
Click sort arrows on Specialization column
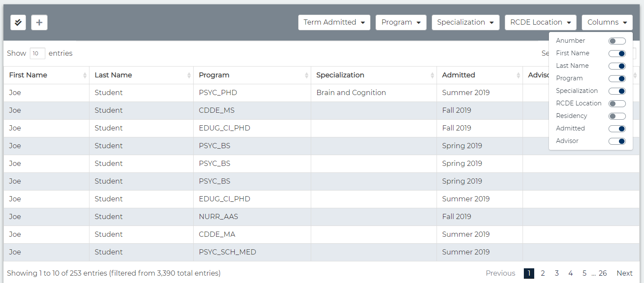[432, 76]
